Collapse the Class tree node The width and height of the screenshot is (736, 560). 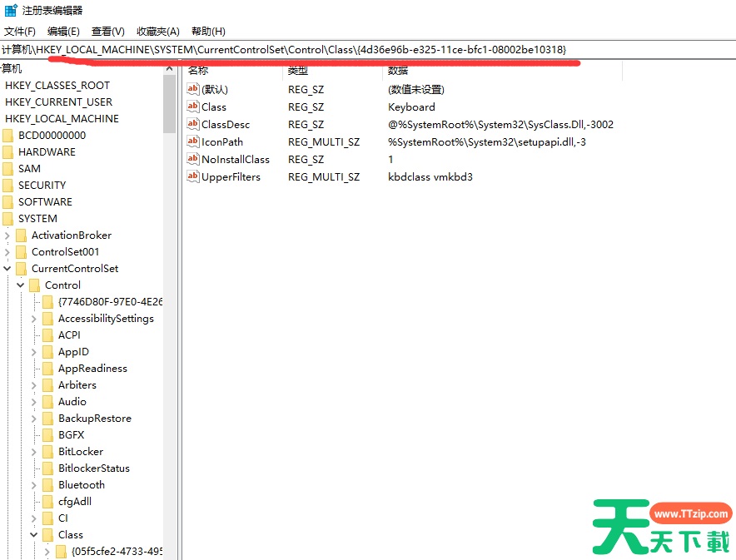[34, 535]
